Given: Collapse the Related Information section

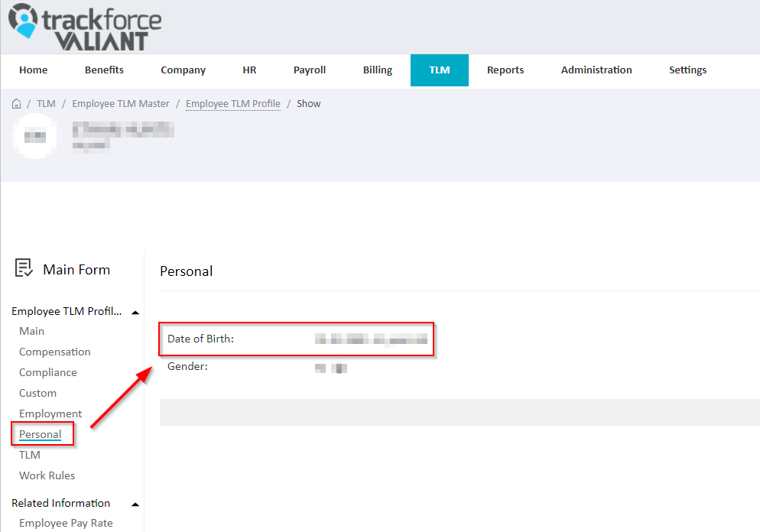Looking at the screenshot, I should click(135, 504).
